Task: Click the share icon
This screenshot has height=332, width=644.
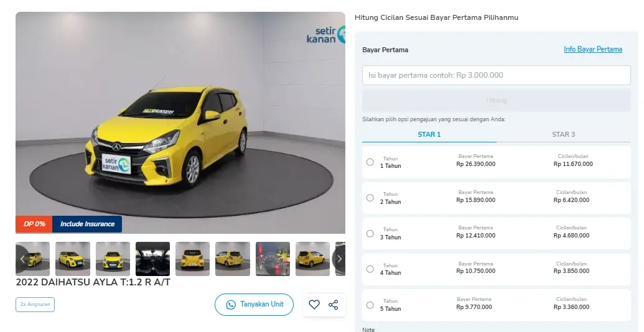Action: [x=334, y=305]
